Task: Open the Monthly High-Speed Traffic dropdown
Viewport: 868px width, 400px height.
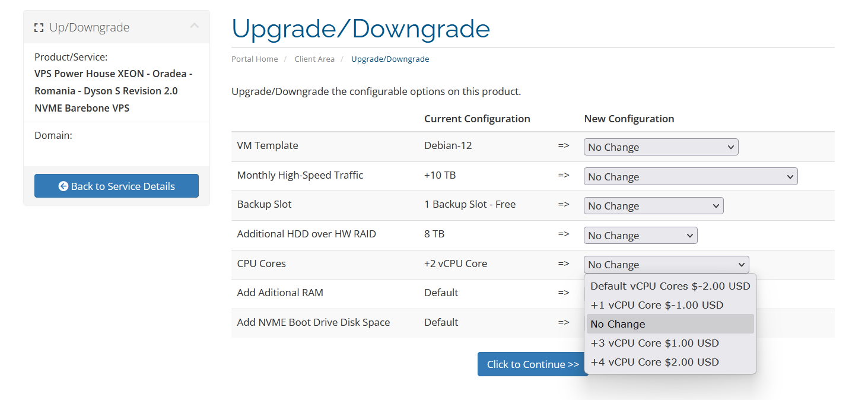Action: [691, 177]
